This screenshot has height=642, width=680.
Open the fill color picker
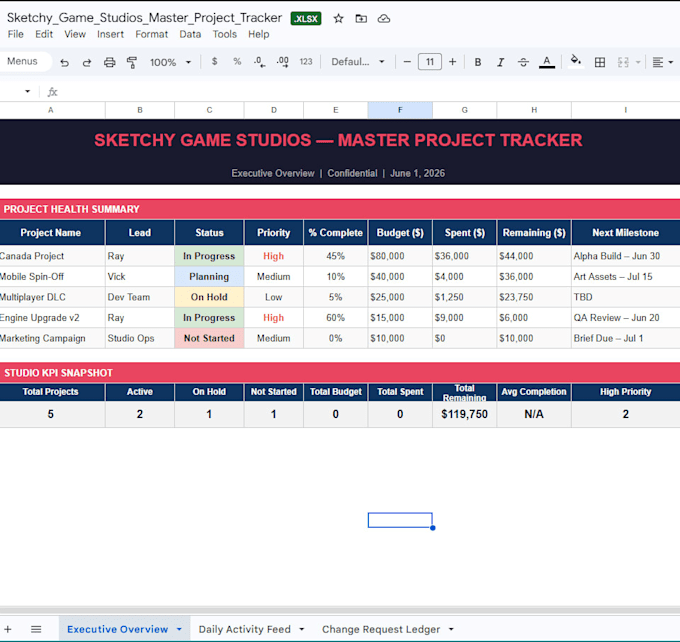tap(575, 61)
